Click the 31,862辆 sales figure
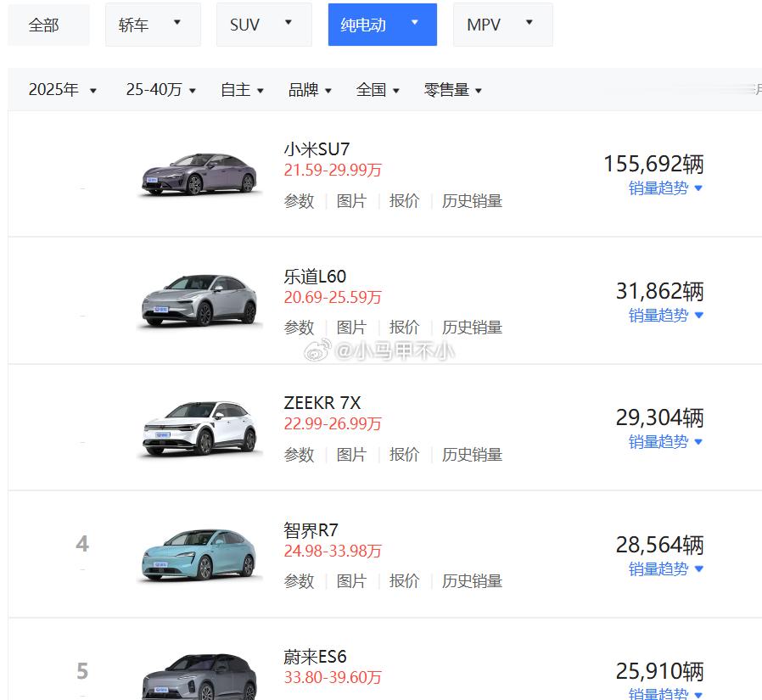The height and width of the screenshot is (700, 762). point(660,292)
